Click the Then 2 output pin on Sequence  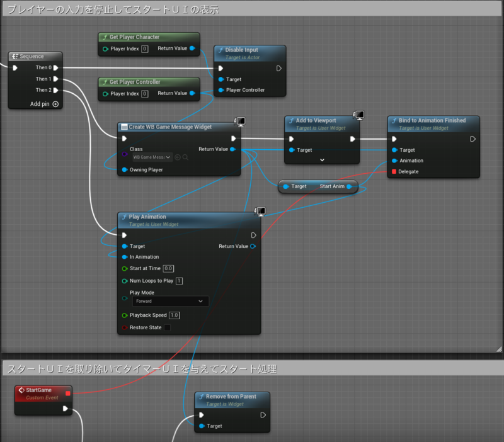tap(55, 90)
